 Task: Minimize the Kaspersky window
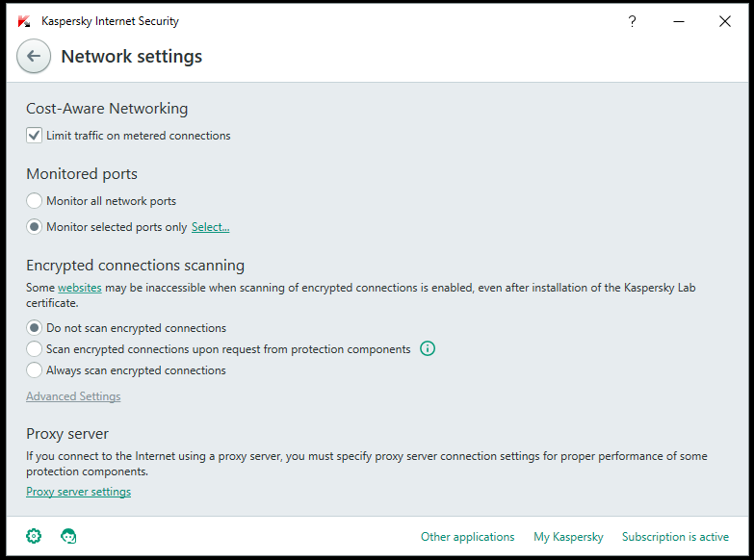[x=679, y=21]
